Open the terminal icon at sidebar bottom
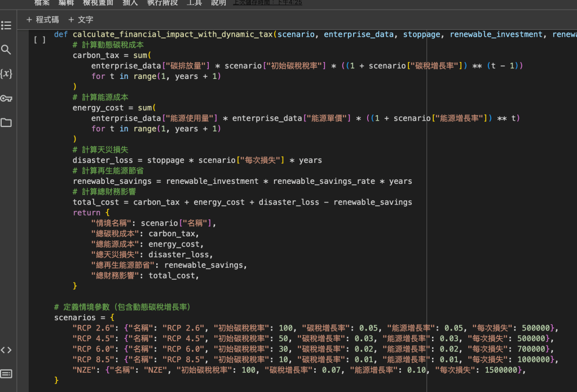 pyautogui.click(x=6, y=373)
